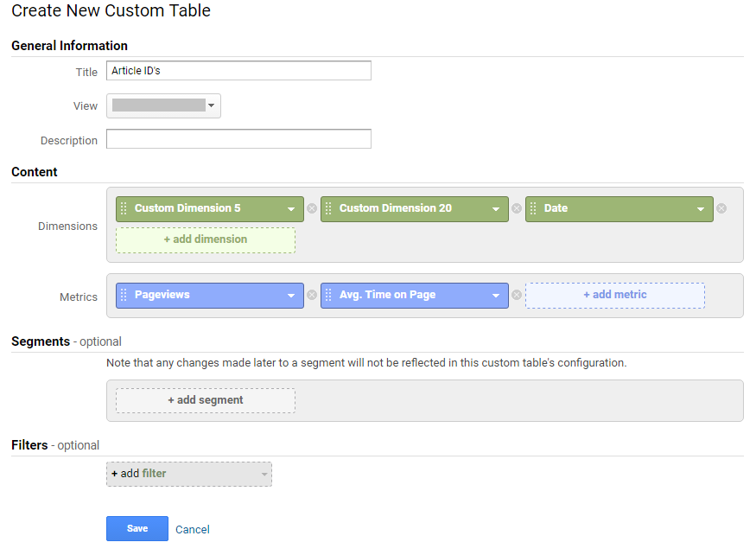Click the Description input field
The width and height of the screenshot is (756, 555).
[x=238, y=139]
